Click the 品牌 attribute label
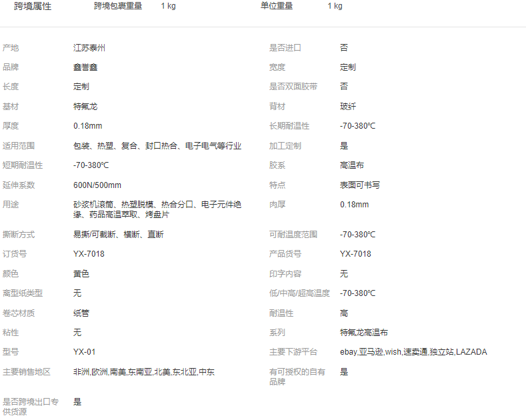Screen dimensions: 526x420 pyautogui.click(x=11, y=67)
